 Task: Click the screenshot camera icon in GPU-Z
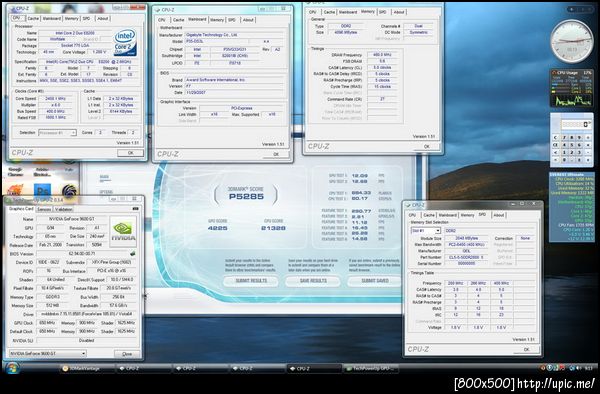pos(135,209)
